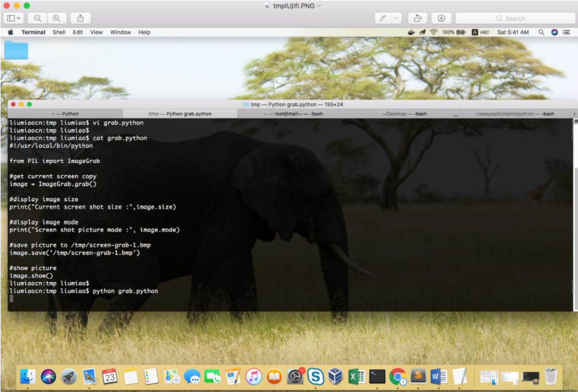Open the Apple menu
Image resolution: width=578 pixels, height=392 pixels.
click(x=10, y=32)
